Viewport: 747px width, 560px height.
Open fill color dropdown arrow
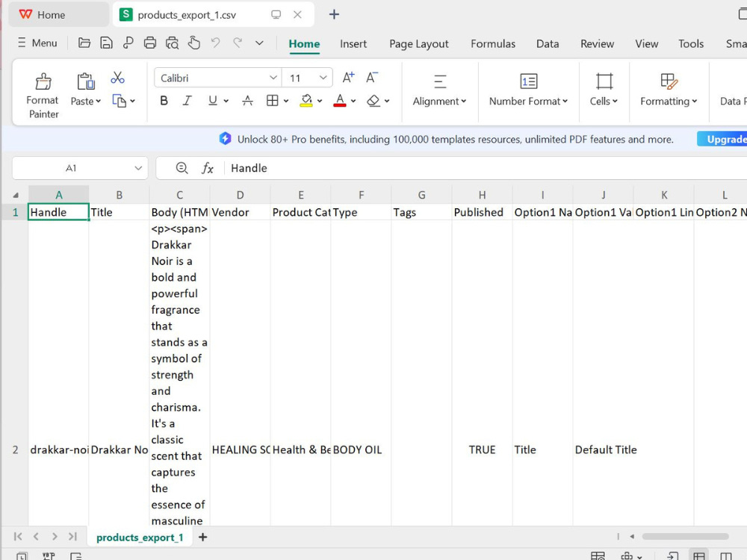(320, 101)
